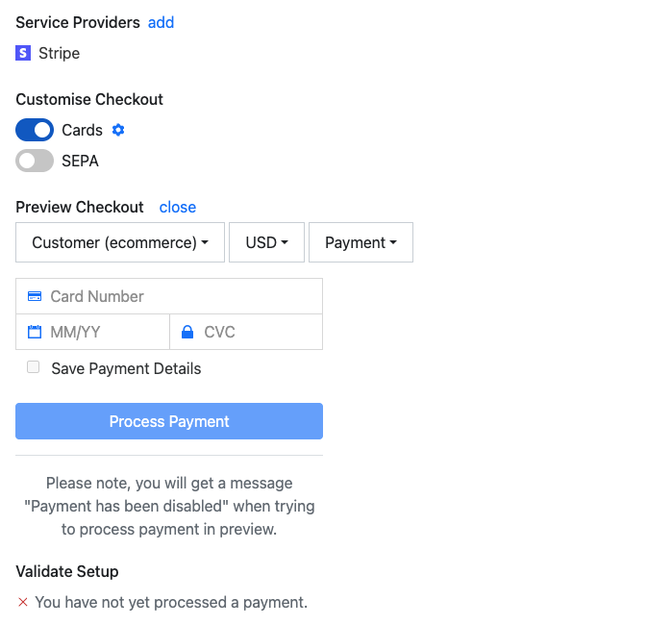
Task: Enable the SEPA payment toggle
Action: pos(35,161)
